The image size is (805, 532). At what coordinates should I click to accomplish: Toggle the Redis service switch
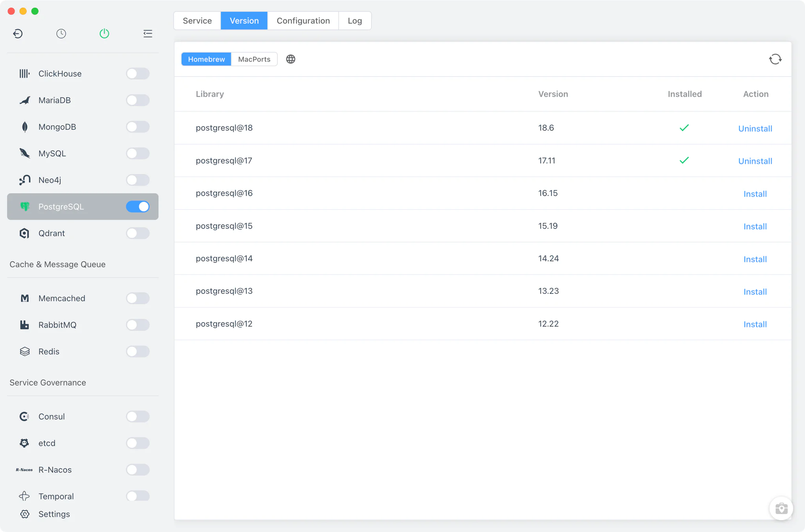point(138,352)
